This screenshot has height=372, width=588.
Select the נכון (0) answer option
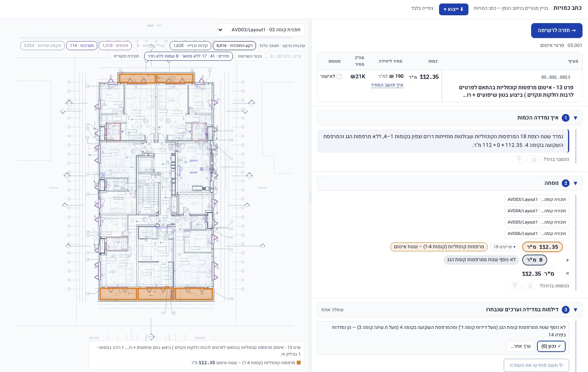click(x=551, y=346)
